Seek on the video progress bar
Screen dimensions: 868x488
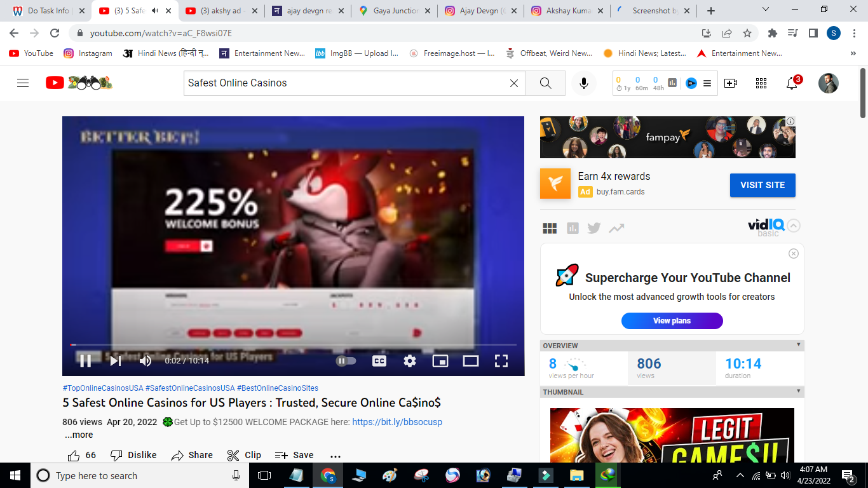click(x=293, y=344)
